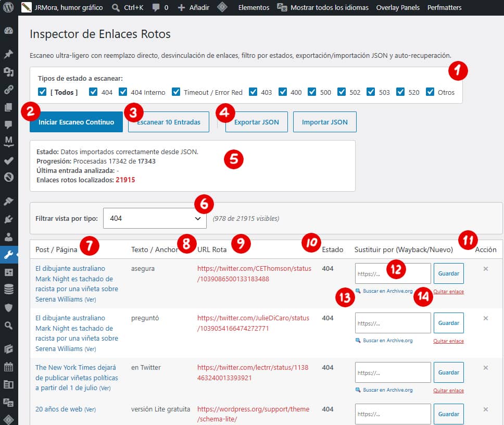Start scan with 'Iniciar Escaneo Continuo'

pyautogui.click(x=76, y=122)
